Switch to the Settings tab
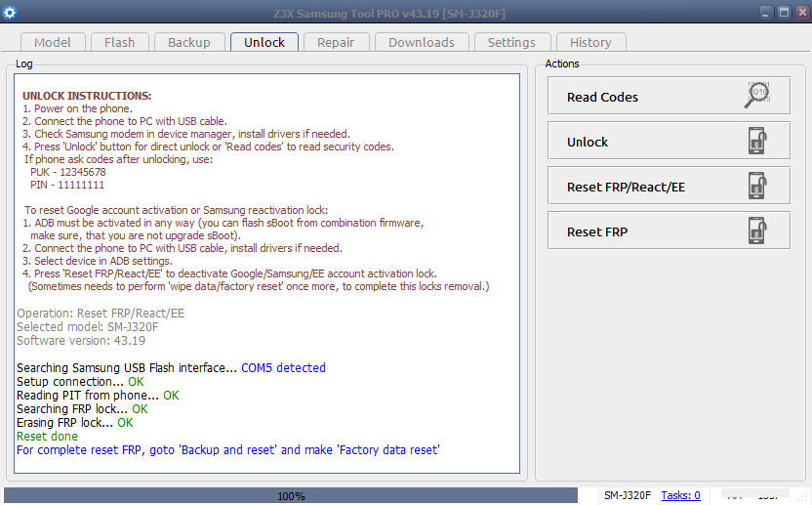The height and width of the screenshot is (505, 812). point(511,42)
